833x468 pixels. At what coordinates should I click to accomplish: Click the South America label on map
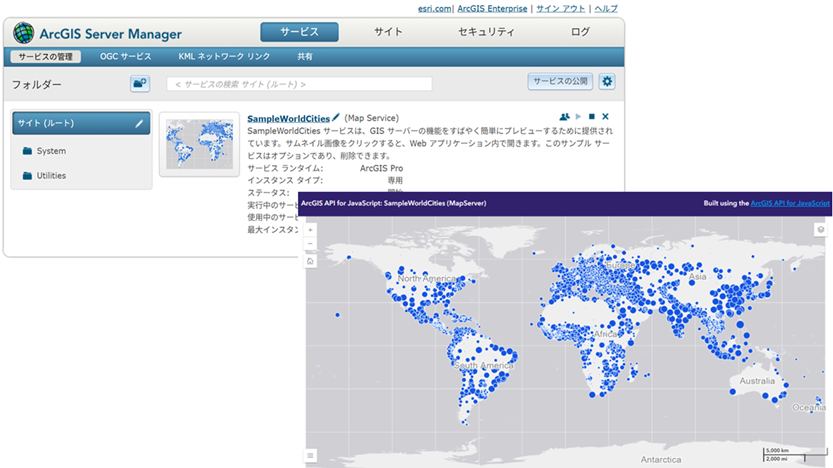[x=483, y=365]
